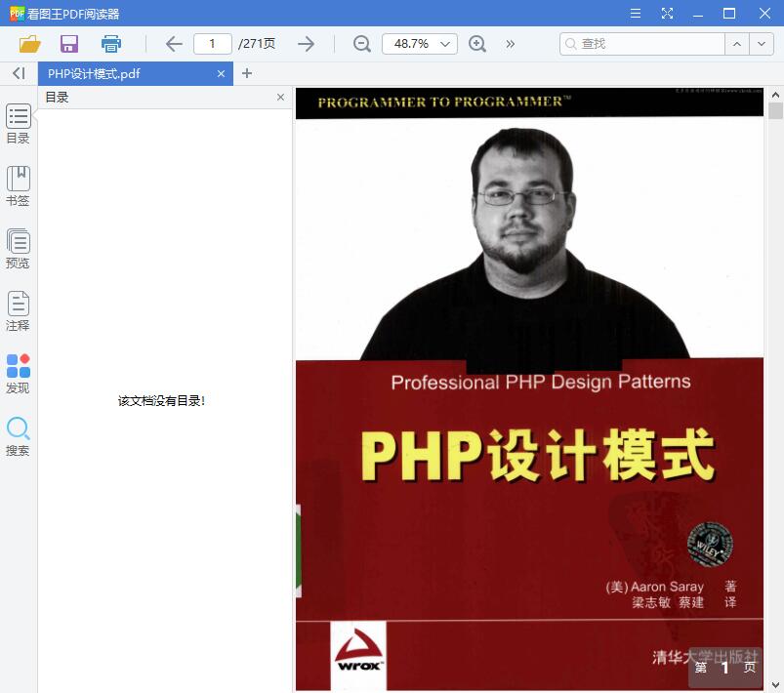Screen dimensions: 784x693
Task: Click the page number input field
Action: click(213, 44)
